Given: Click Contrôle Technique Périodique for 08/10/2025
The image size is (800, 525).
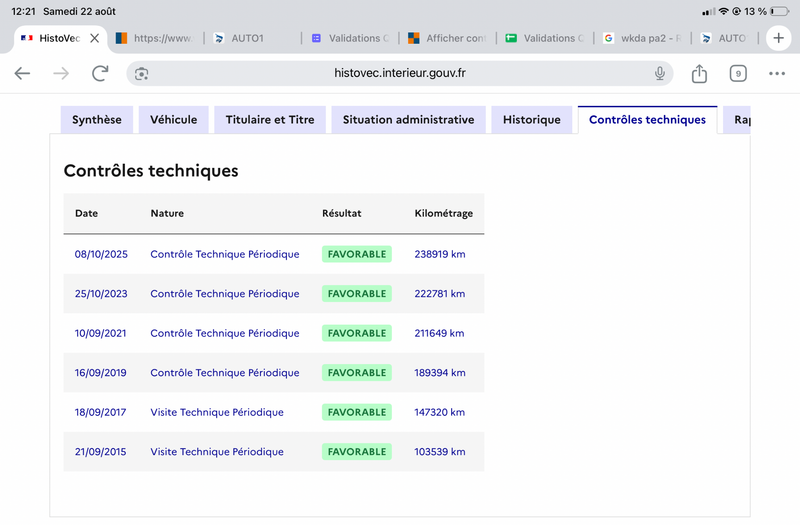Looking at the screenshot, I should 224,254.
